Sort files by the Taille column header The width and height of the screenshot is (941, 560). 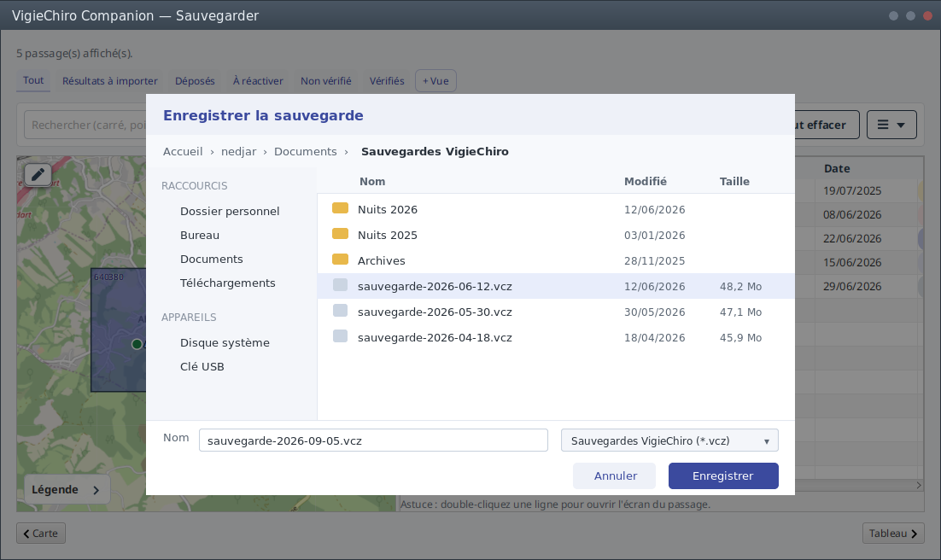coord(734,181)
